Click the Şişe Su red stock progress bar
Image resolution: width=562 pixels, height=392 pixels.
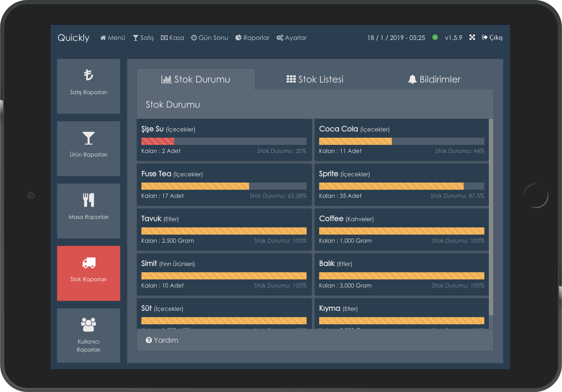pos(158,141)
